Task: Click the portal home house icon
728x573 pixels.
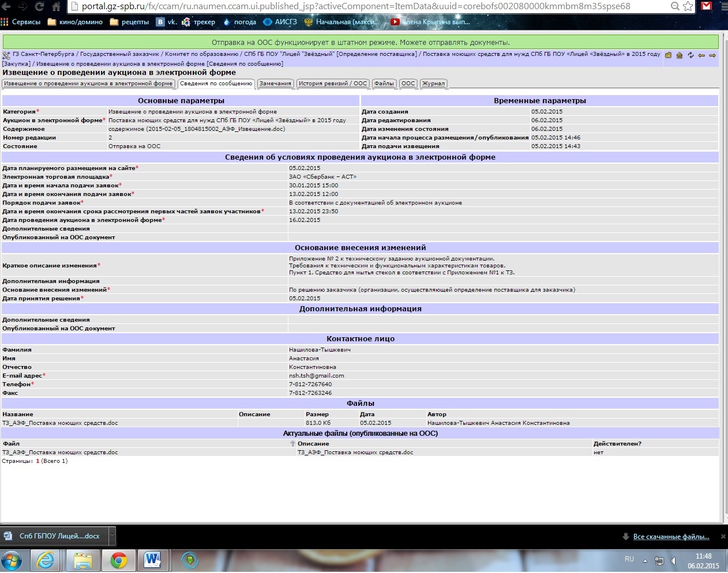Action: [679, 55]
